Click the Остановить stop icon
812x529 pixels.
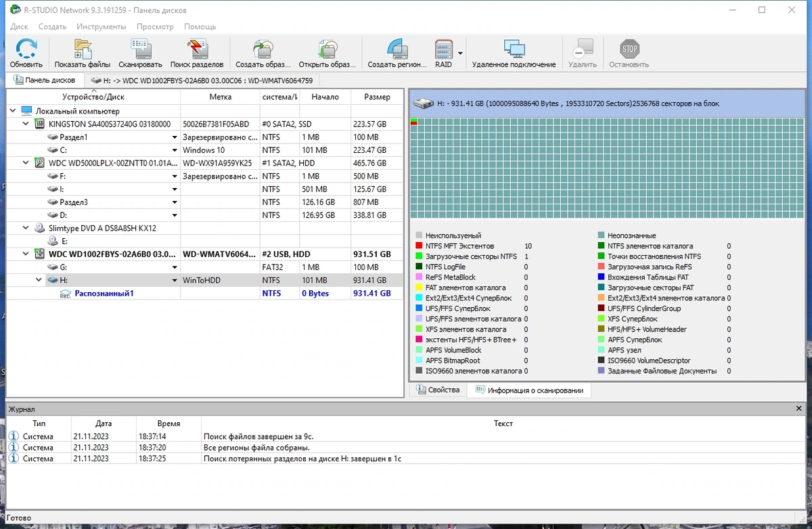[629, 49]
